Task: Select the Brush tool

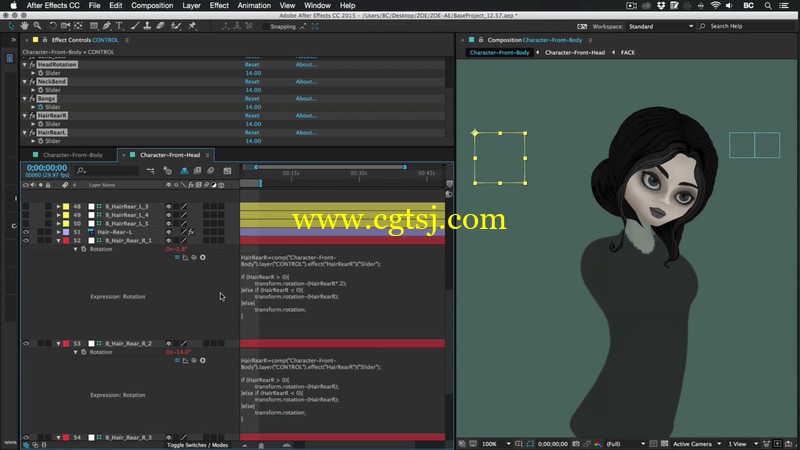Action: (135, 26)
